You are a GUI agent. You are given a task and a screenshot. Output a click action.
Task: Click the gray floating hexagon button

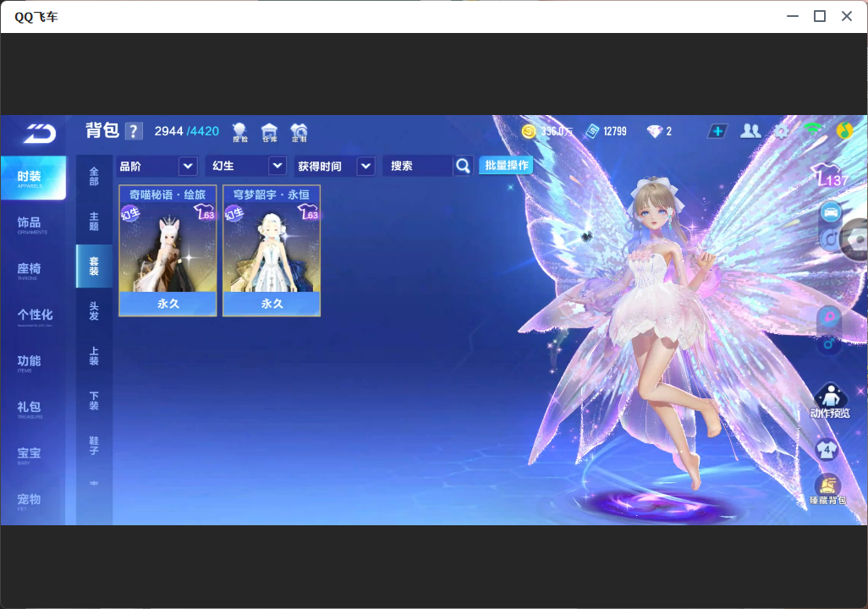click(855, 239)
